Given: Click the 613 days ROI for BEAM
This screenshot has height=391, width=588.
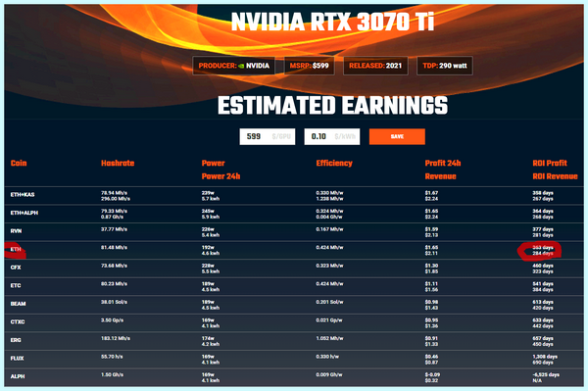Looking at the screenshot, I should (543, 302).
